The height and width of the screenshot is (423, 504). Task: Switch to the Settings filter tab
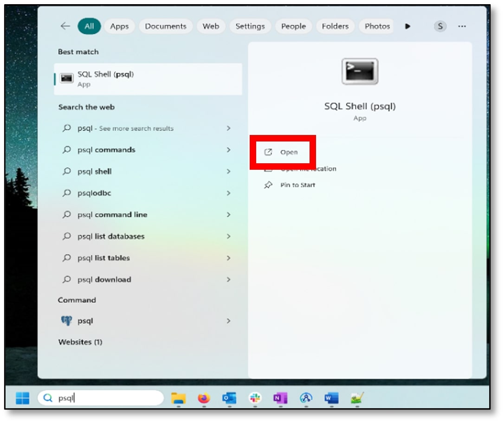point(250,26)
